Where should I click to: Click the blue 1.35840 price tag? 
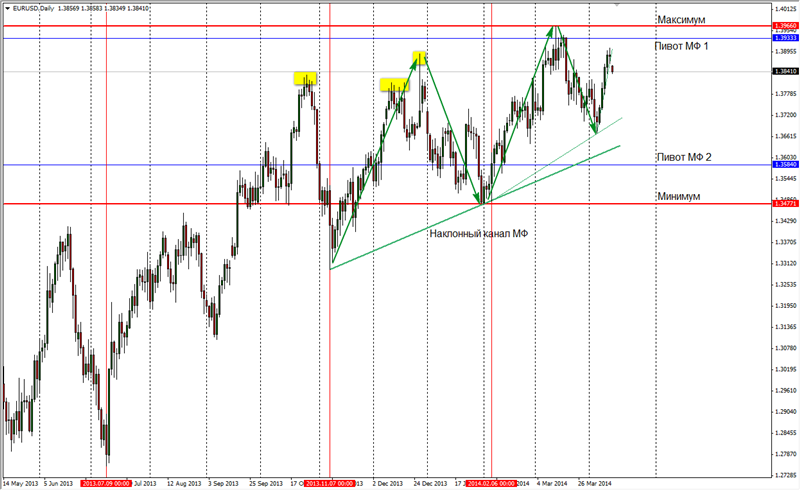click(786, 165)
